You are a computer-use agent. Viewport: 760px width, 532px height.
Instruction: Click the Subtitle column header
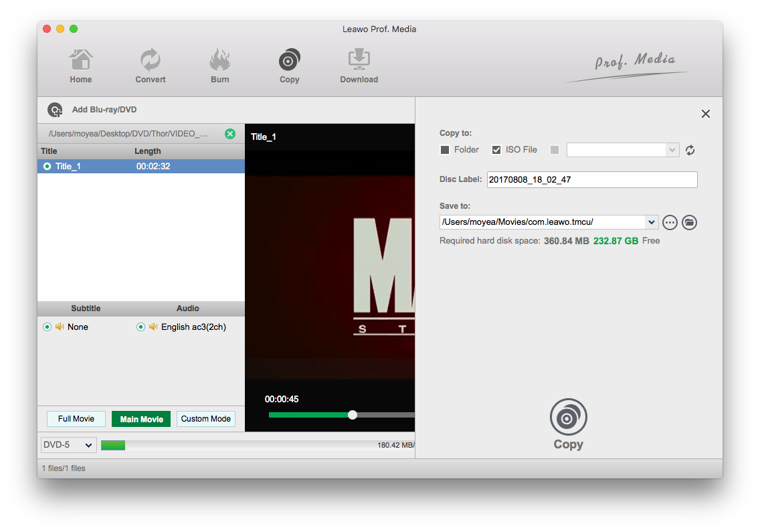[86, 308]
